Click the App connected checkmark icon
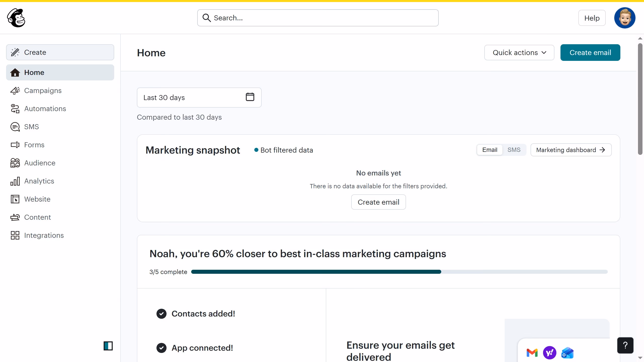 pos(162,348)
